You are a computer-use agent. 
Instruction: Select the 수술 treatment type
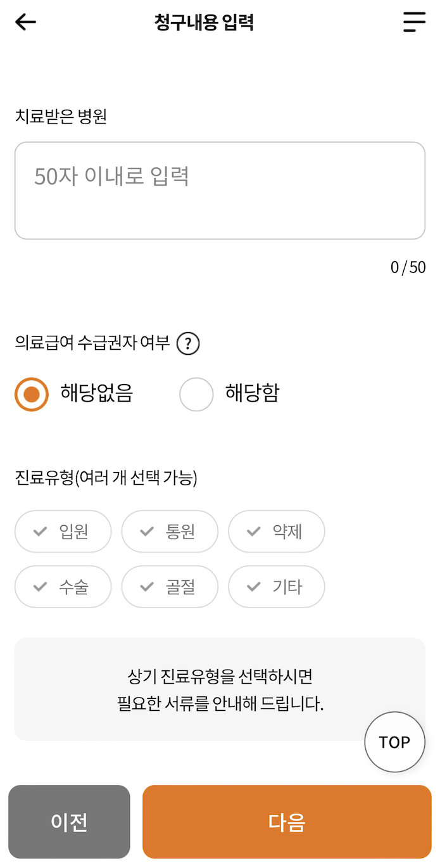point(63,587)
